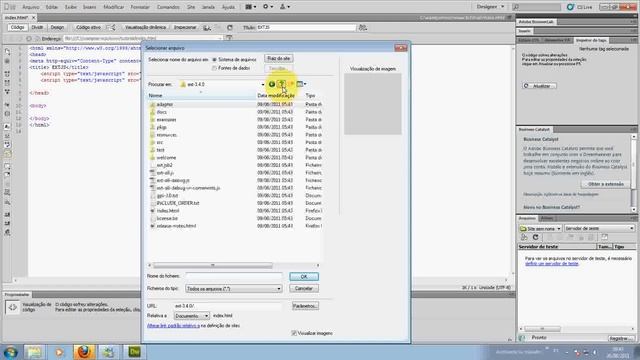Click the Parâmetros button

tap(305, 306)
